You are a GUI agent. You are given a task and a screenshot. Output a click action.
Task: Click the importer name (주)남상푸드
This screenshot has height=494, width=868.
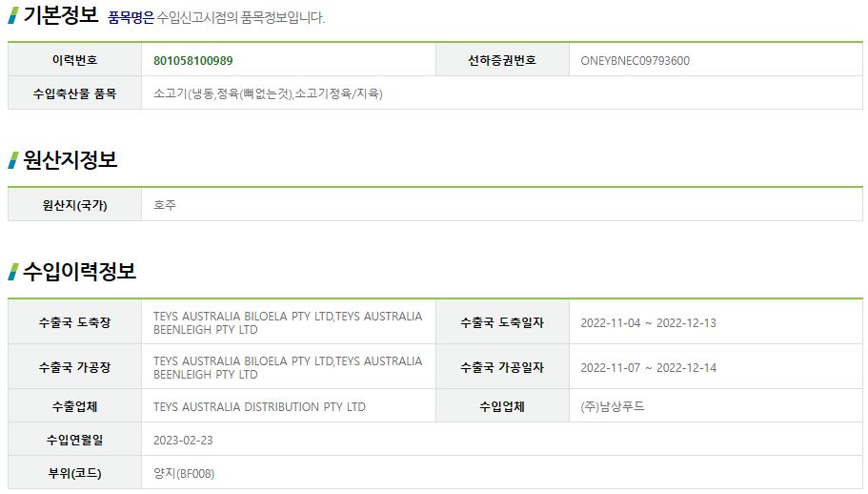point(613,406)
